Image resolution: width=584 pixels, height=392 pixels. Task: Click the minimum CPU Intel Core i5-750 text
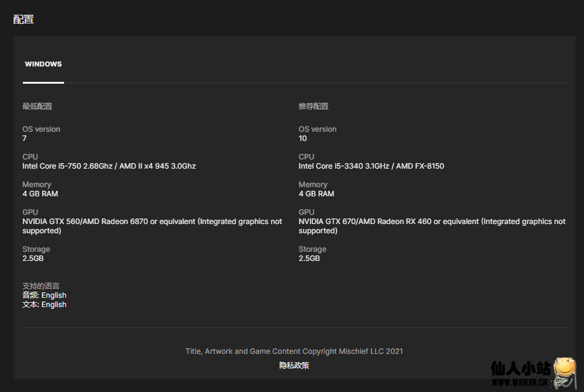[109, 166]
